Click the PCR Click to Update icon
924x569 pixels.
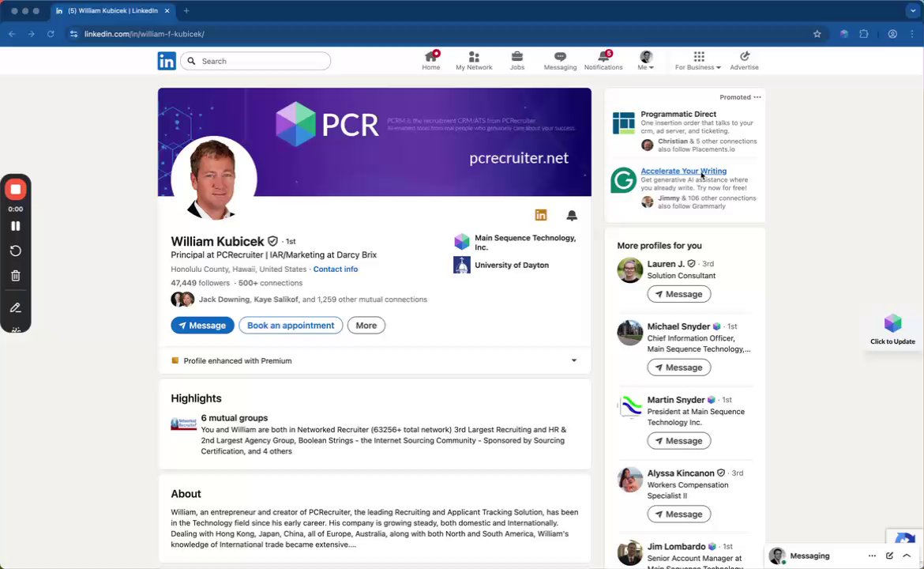[892, 329]
